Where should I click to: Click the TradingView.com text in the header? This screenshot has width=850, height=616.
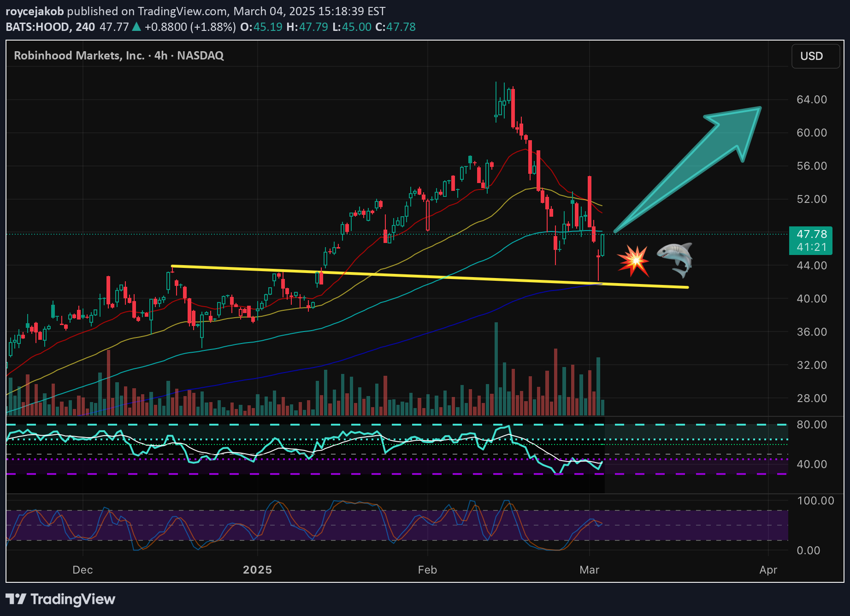point(182,11)
